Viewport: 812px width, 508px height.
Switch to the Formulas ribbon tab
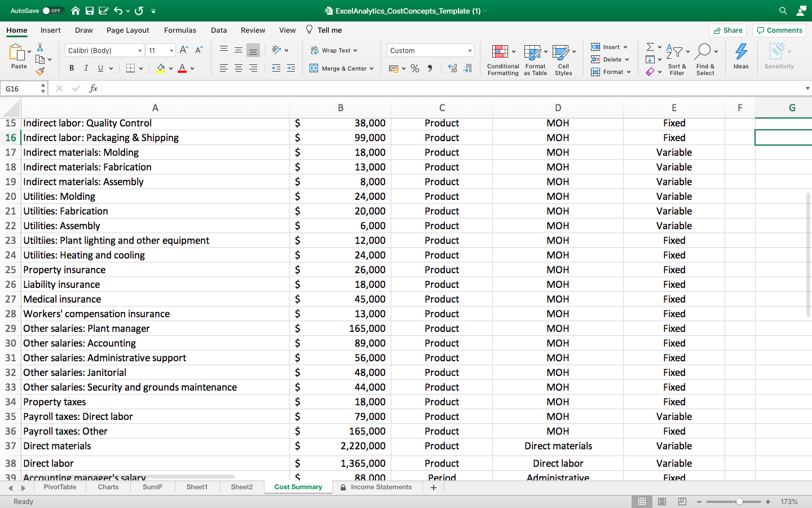pyautogui.click(x=180, y=30)
